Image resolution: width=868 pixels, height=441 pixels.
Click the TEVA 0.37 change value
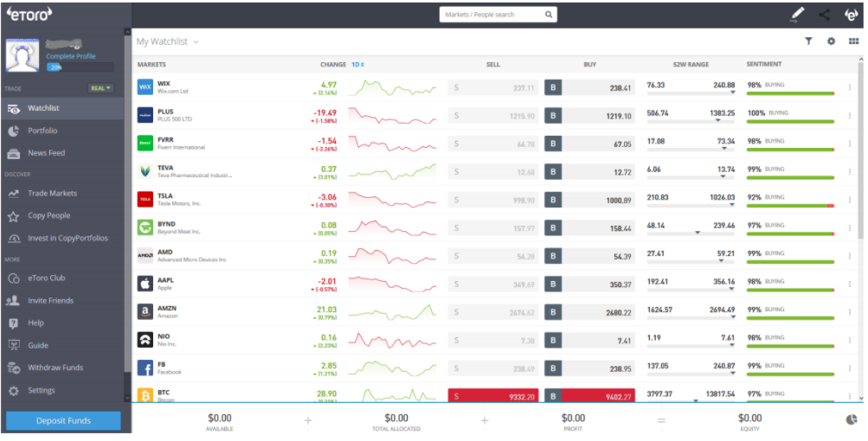tap(329, 169)
